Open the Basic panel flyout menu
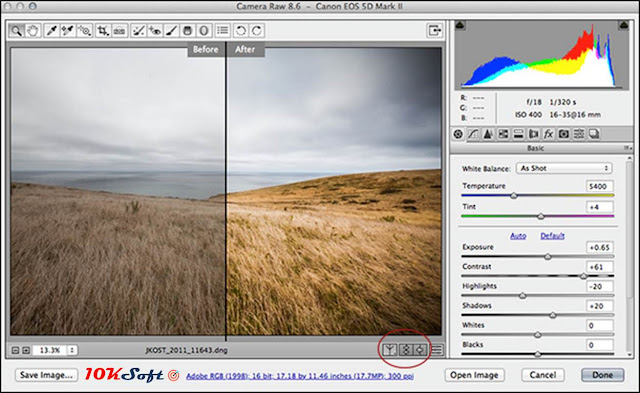The height and width of the screenshot is (393, 640). (x=628, y=148)
